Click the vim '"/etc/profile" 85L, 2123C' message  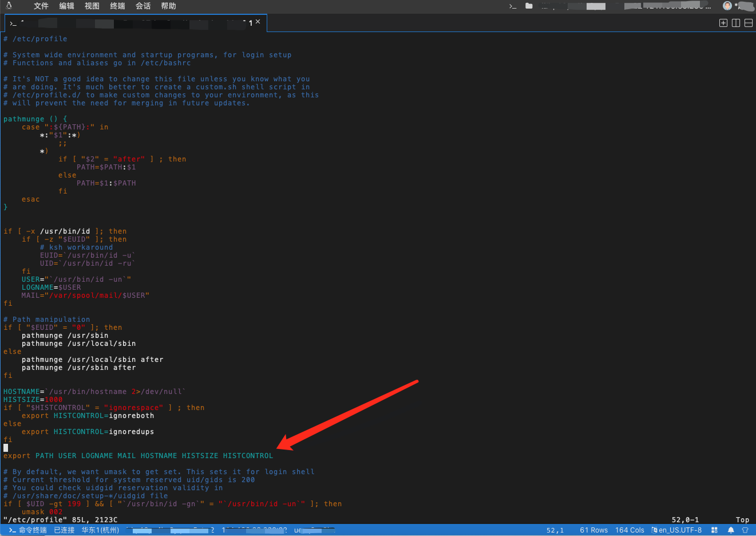pos(61,520)
